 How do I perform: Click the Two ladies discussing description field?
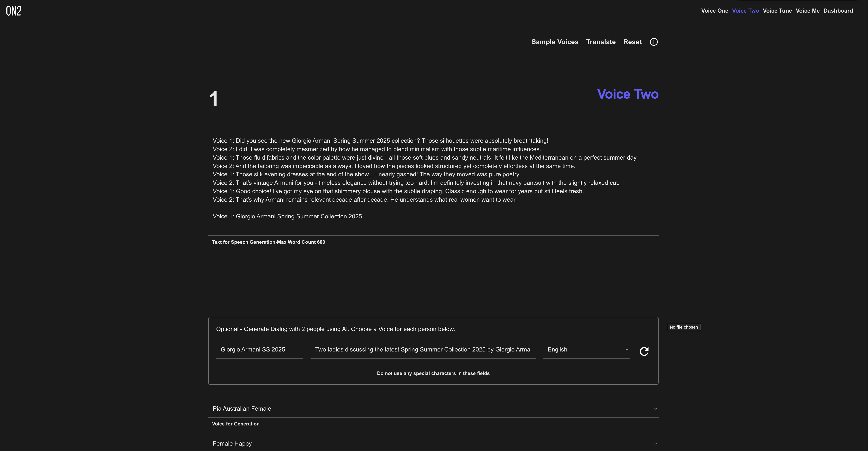point(423,350)
